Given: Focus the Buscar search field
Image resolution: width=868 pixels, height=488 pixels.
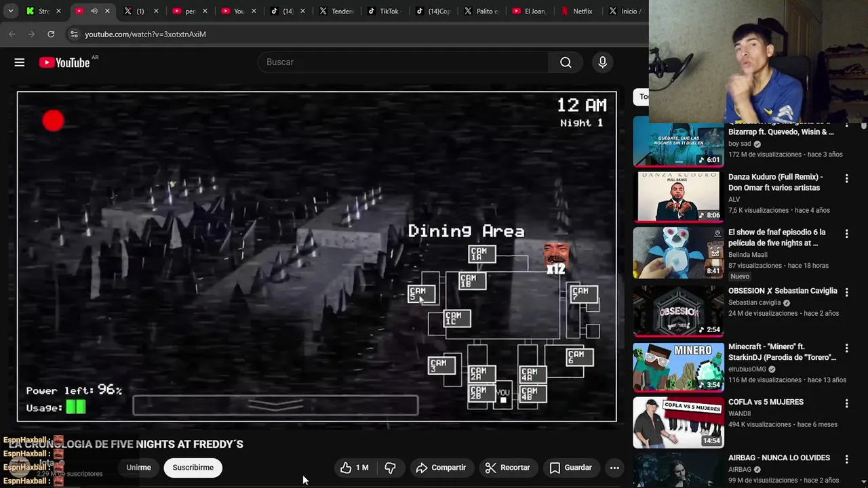Looking at the screenshot, I should (x=403, y=62).
